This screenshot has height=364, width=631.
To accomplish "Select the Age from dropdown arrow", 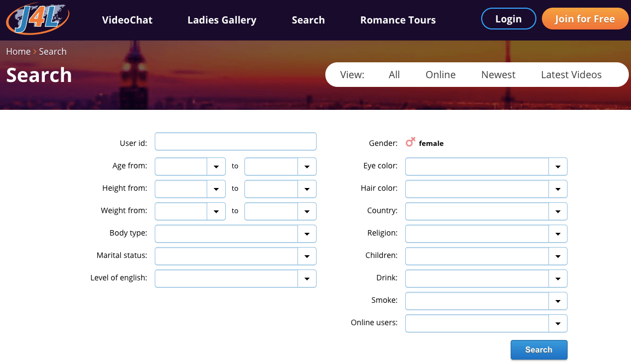I will (216, 167).
